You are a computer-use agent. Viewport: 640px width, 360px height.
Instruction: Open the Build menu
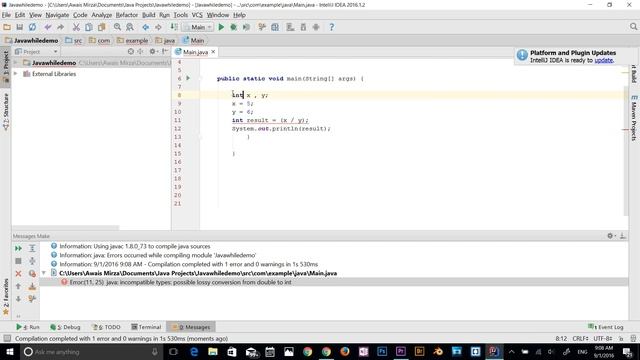[x=149, y=15]
